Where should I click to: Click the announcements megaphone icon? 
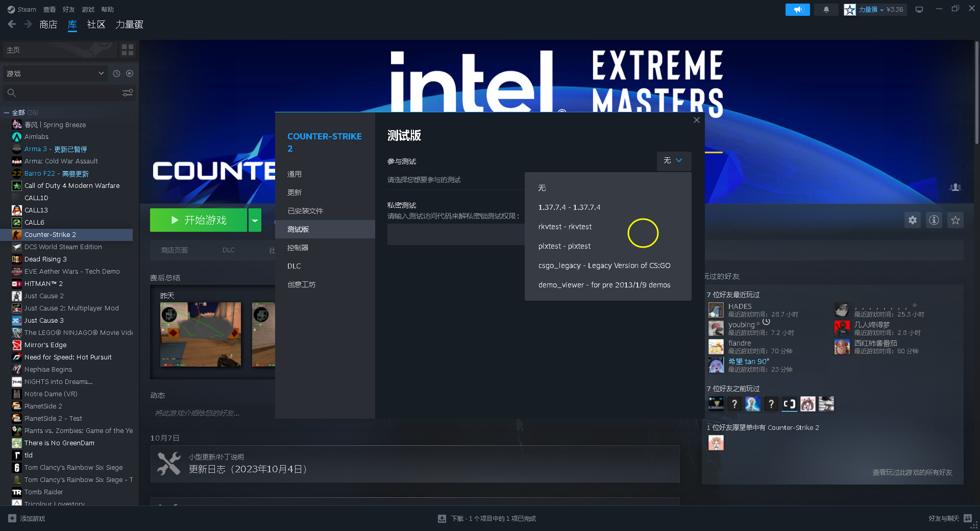797,10
